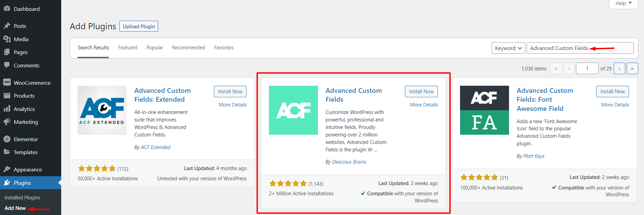View Analytics via its sidebar icon

click(8, 109)
